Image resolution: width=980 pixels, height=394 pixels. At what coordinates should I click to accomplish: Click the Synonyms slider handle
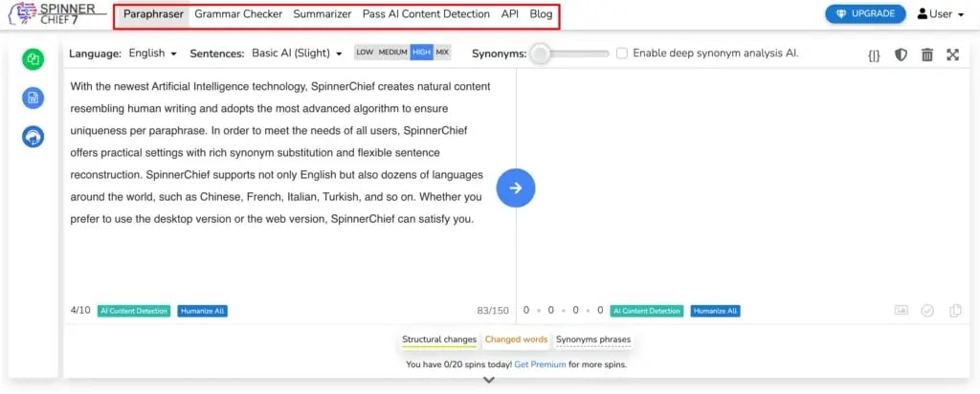[x=541, y=54]
